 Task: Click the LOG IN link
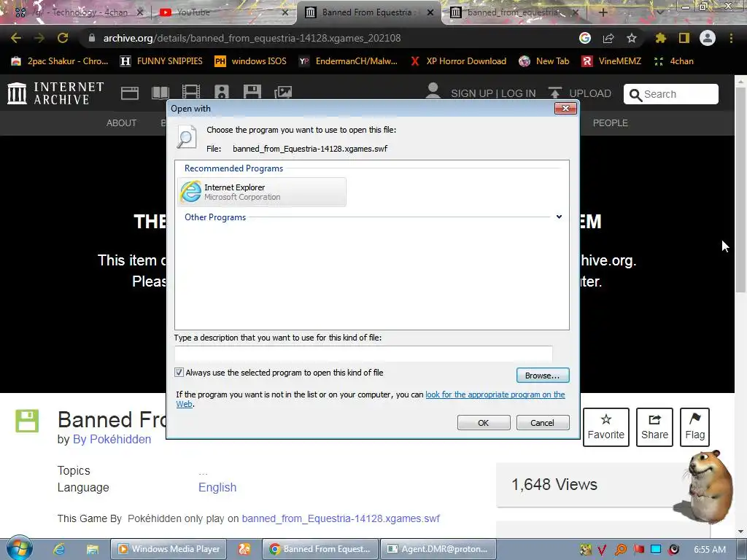[519, 93]
